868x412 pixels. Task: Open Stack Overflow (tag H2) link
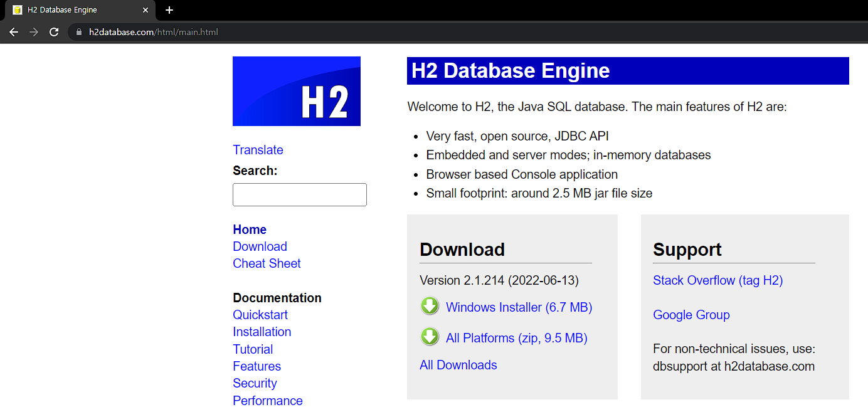pos(718,280)
